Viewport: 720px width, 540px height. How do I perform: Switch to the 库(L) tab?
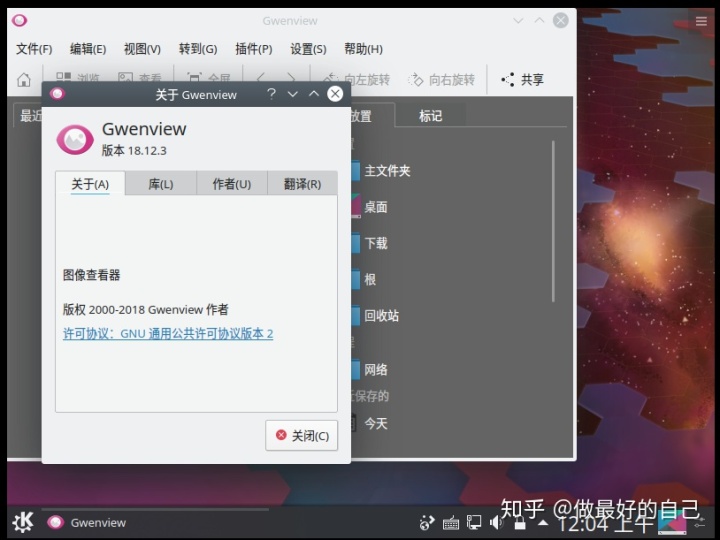(161, 184)
